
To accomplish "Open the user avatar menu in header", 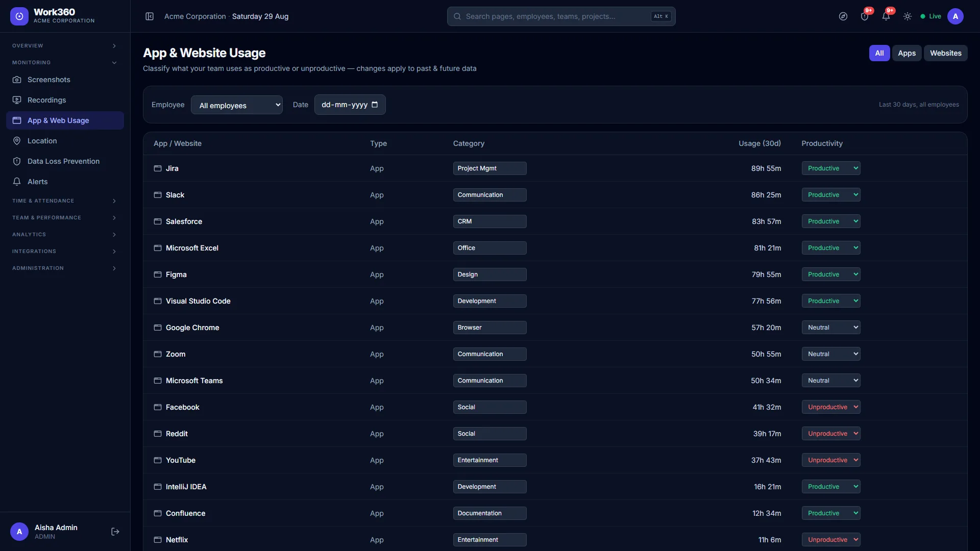I will tap(955, 16).
